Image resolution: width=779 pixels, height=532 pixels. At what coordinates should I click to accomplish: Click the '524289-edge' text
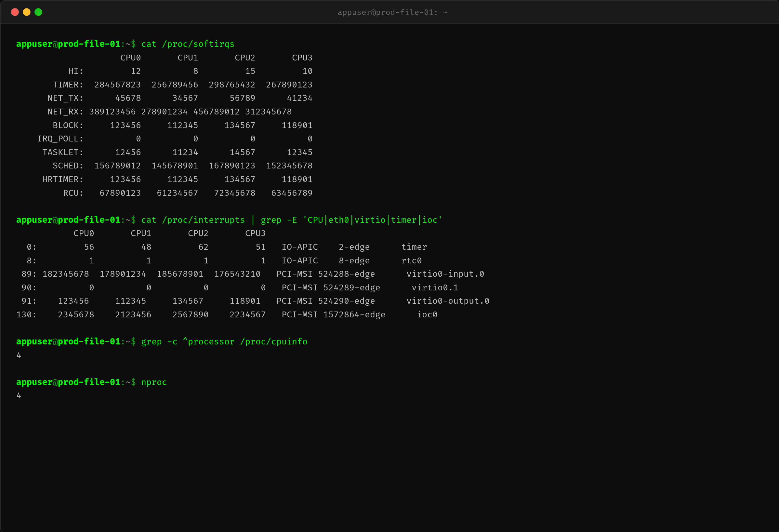351,287
